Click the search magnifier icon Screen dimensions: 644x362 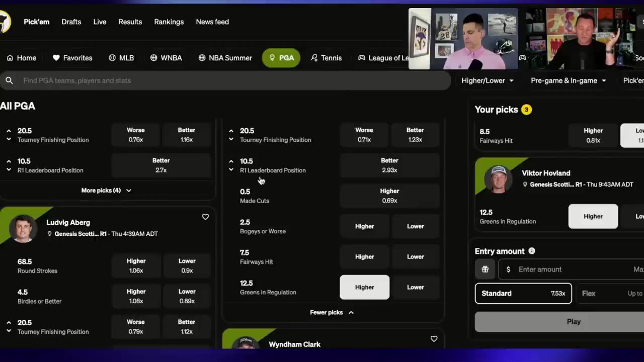click(x=9, y=80)
